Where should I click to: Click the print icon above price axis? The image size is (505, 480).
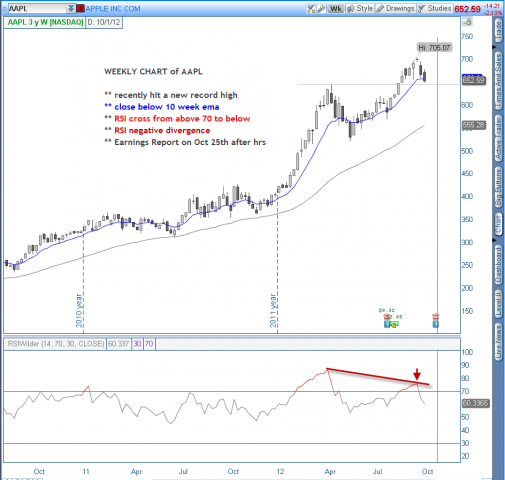click(x=468, y=22)
